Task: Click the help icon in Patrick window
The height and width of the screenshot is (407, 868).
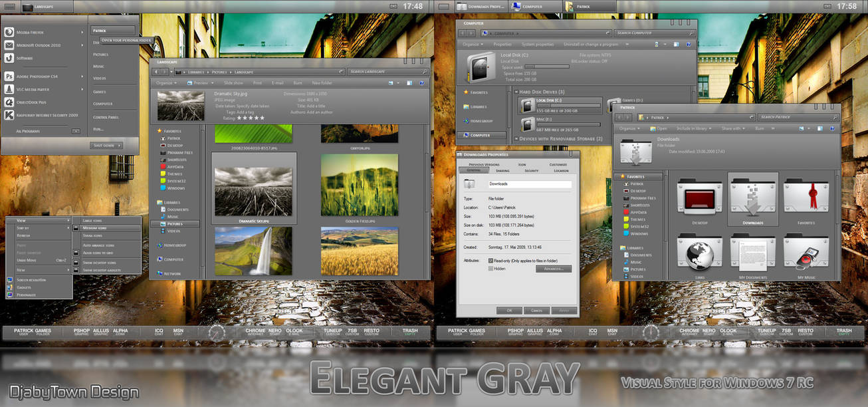Action: click(833, 128)
